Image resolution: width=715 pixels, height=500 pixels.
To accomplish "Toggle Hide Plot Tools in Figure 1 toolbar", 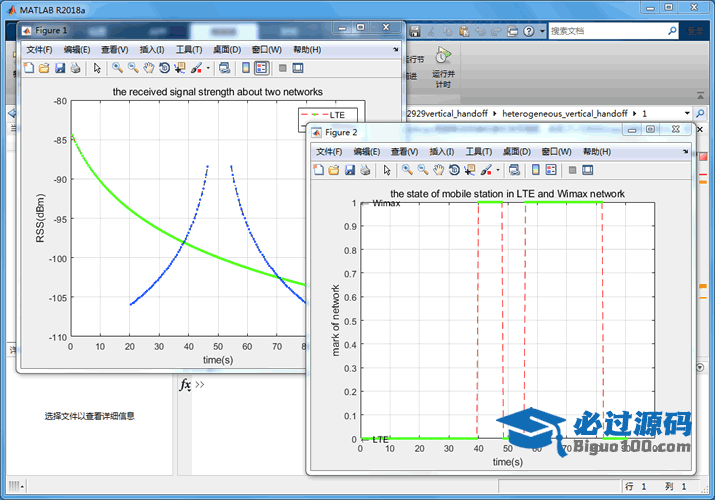I will coord(283,68).
